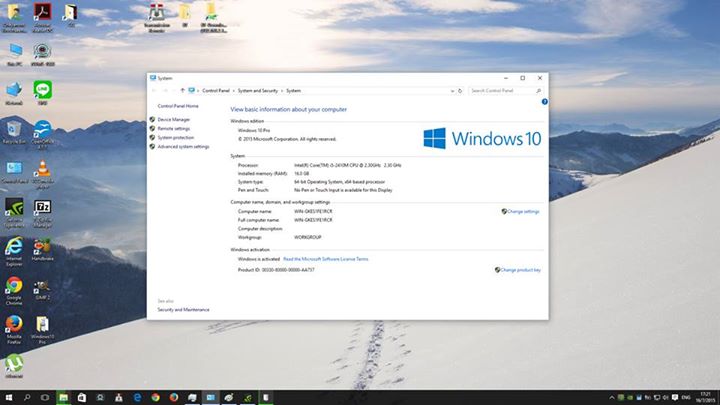Click the address bar Up arrow

point(183,90)
